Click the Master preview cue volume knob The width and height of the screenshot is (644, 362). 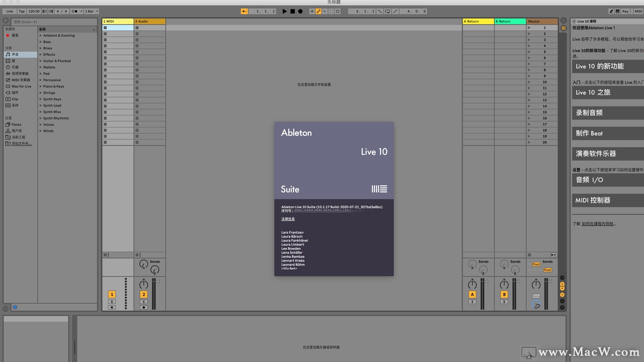click(536, 304)
